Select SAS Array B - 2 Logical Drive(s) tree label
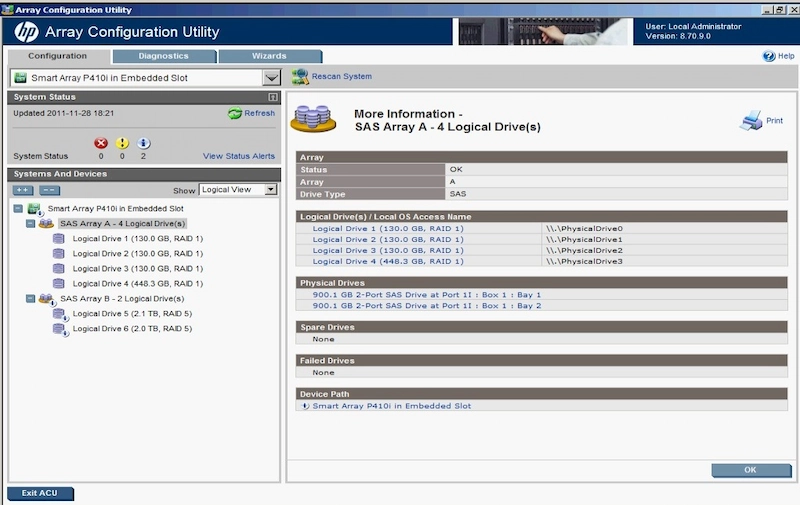This screenshot has height=505, width=800. coord(122,299)
